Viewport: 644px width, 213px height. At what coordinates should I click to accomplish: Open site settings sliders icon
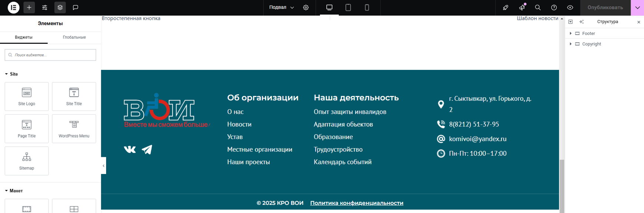[x=45, y=7]
